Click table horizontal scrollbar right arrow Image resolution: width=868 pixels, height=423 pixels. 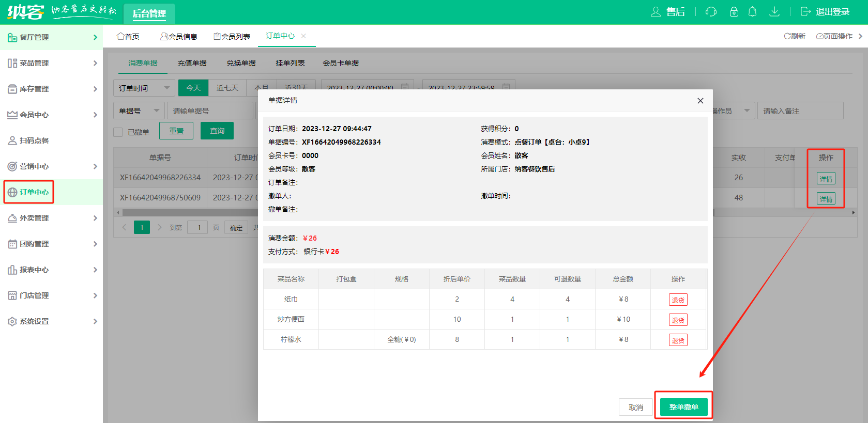click(853, 212)
